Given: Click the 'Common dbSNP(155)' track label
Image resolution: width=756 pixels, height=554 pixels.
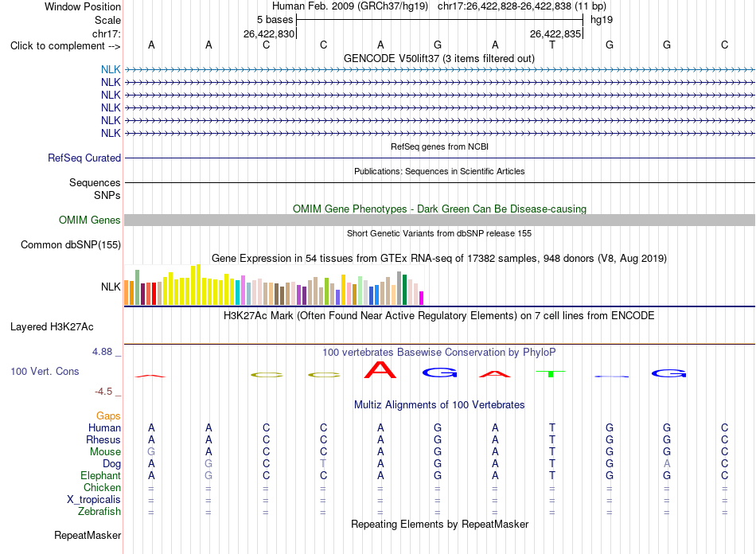Looking at the screenshot, I should point(70,244).
